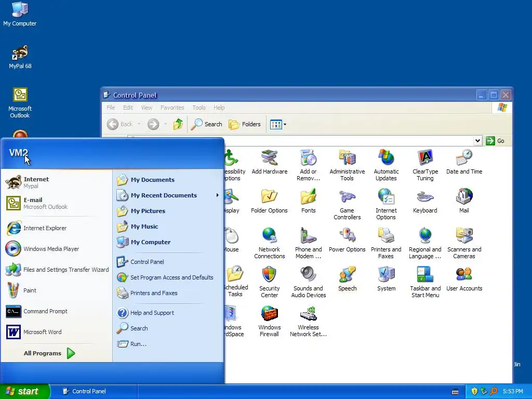Open Folder Options icon
532x399 pixels.
click(270, 202)
